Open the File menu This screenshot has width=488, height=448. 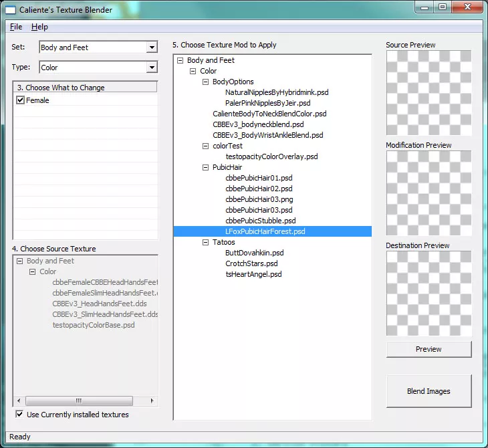[16, 27]
